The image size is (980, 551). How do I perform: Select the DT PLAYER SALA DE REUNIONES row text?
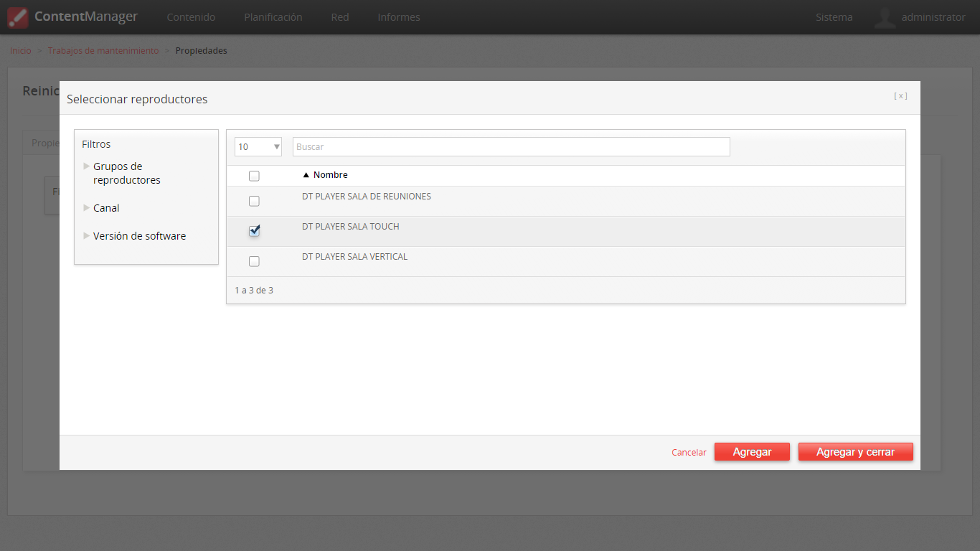coord(367,197)
